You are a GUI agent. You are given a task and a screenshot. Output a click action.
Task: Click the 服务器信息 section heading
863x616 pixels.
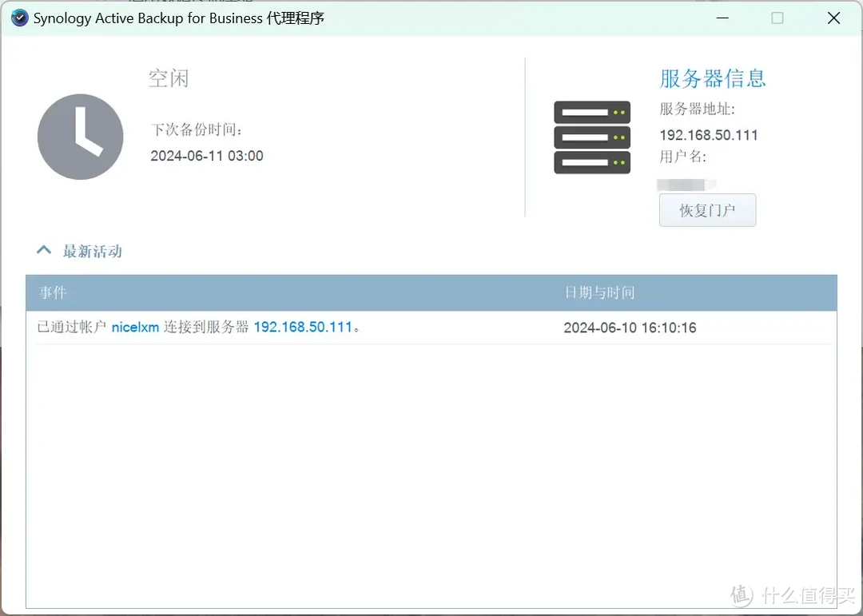click(x=713, y=78)
